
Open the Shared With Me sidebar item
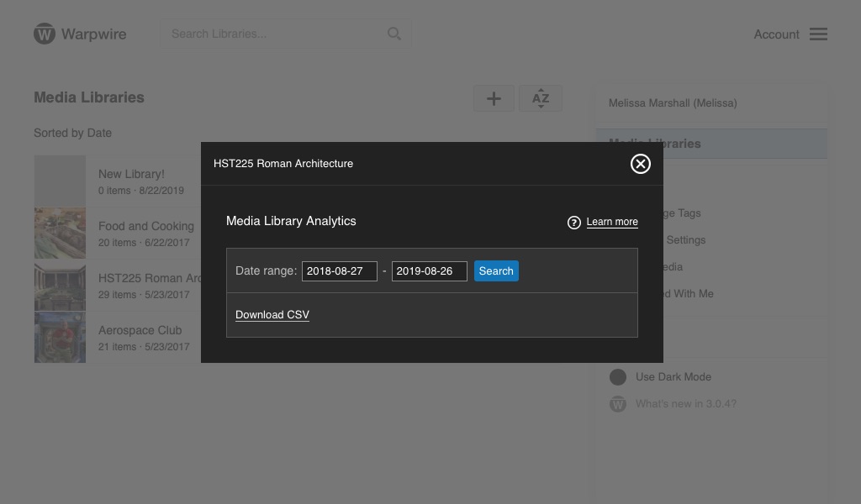(x=689, y=293)
